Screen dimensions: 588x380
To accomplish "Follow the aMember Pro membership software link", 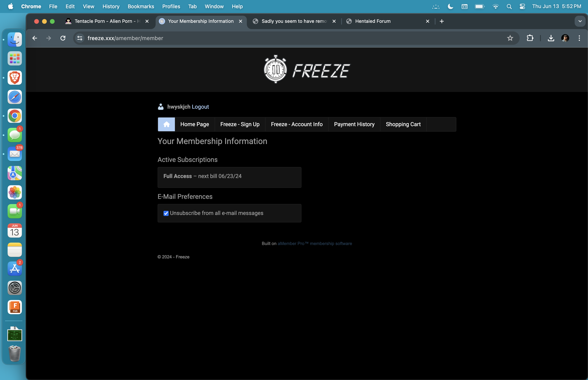I will tap(315, 244).
